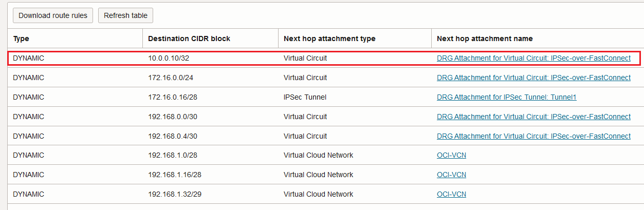Click the Next hop attachment type header
The image size is (644, 210).
(329, 39)
